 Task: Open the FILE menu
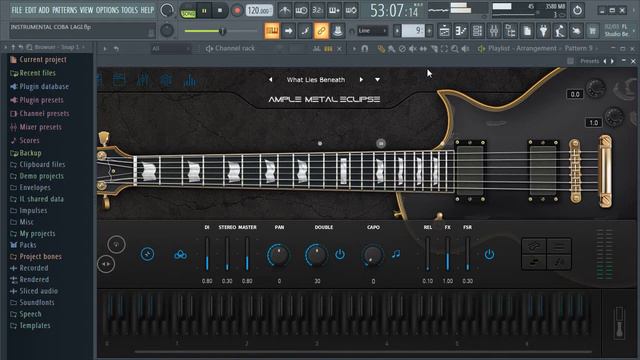click(17, 10)
